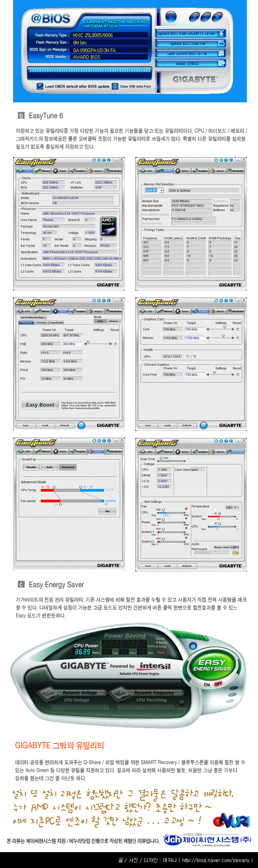Toggle the red CPU fan alert indicator
Image resolution: width=258 pixels, height=868 pixels.
pos(186,508)
